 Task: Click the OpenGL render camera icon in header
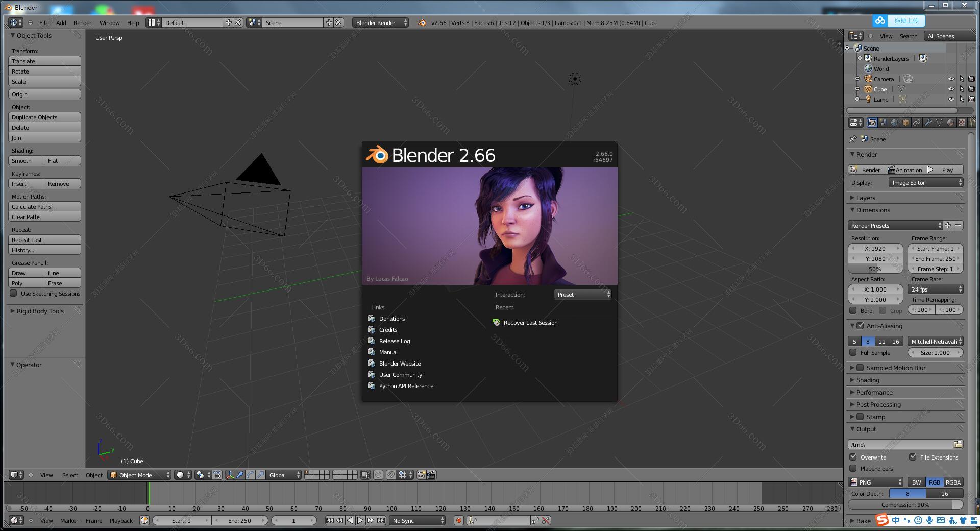(x=420, y=475)
